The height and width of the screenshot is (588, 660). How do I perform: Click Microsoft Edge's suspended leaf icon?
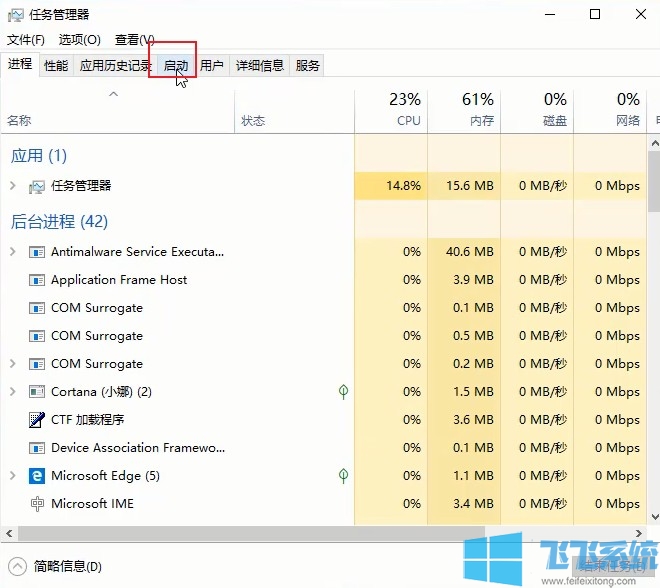(343, 476)
